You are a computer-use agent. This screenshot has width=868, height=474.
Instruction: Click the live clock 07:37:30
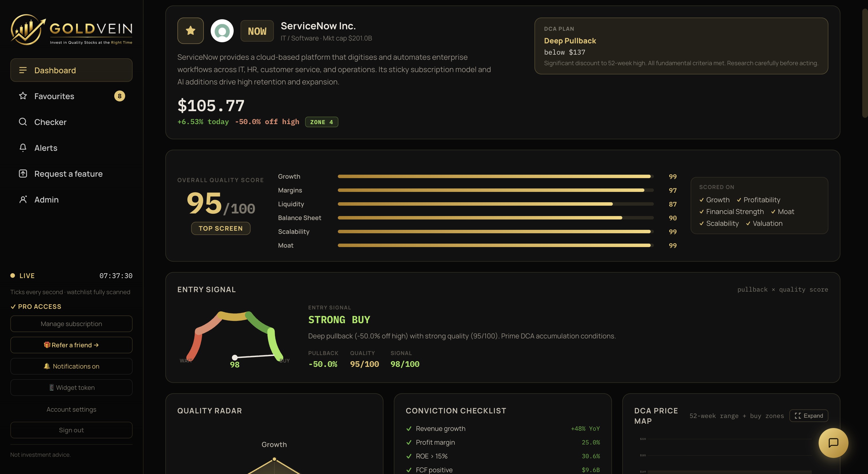tap(116, 276)
